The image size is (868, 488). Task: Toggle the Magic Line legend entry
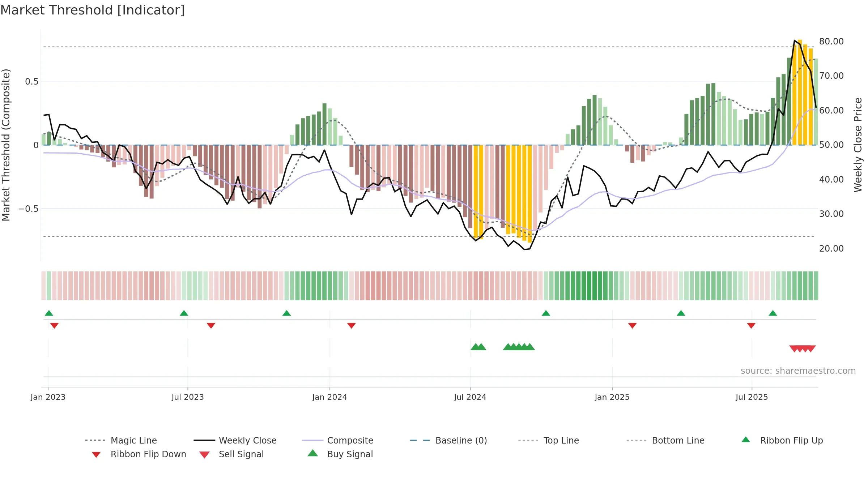click(x=121, y=440)
